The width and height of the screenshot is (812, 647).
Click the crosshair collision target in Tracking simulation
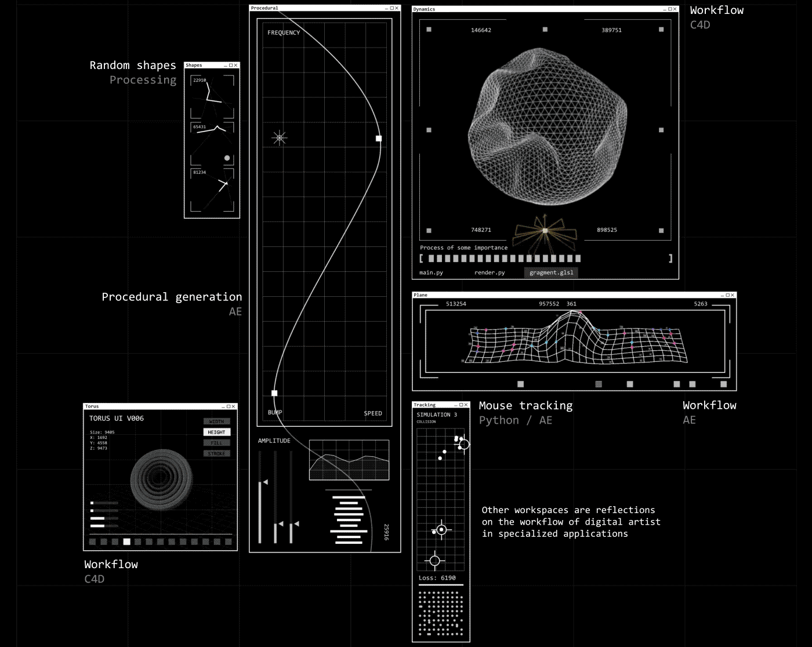(x=441, y=529)
